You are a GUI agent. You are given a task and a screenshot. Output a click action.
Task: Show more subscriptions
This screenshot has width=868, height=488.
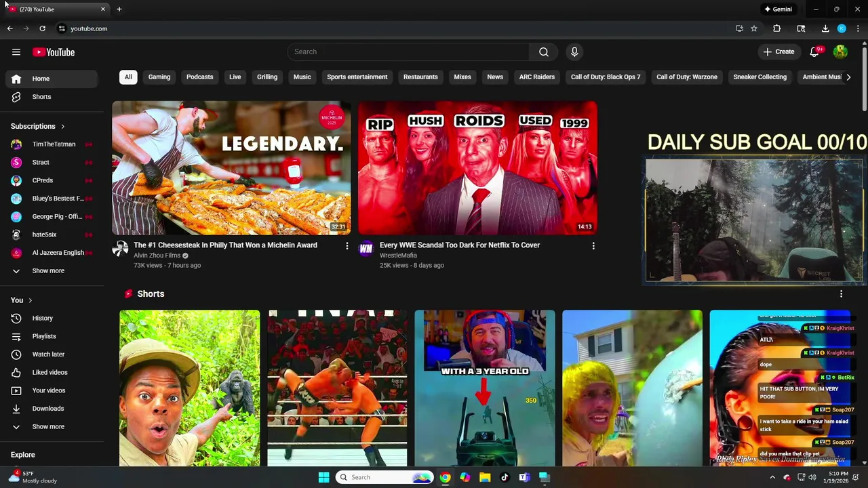point(52,271)
